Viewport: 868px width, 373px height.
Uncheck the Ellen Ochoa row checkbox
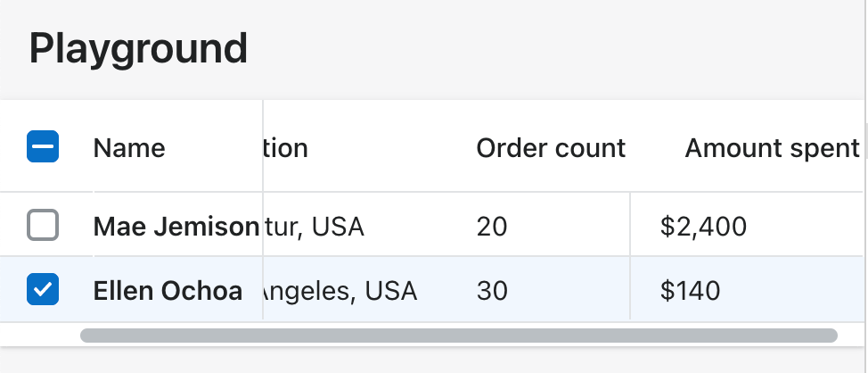tap(43, 289)
